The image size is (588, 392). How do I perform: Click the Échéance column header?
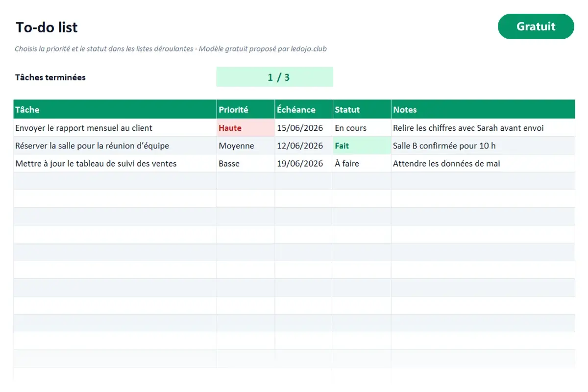point(304,109)
